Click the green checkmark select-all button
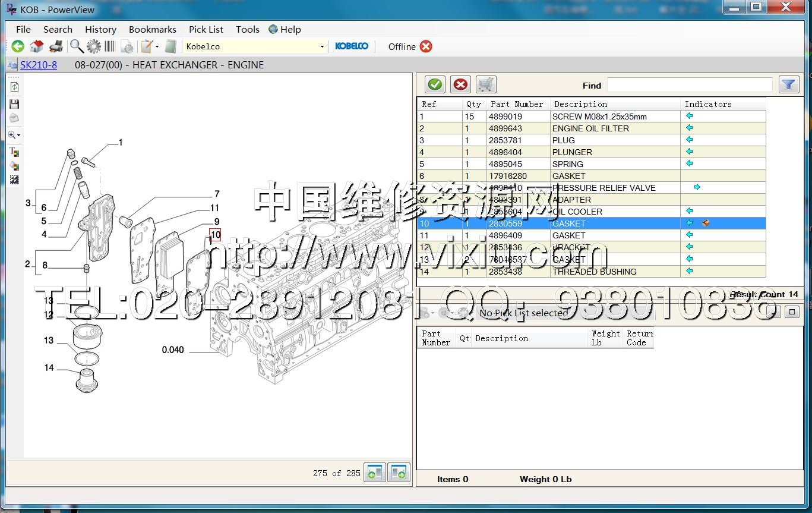 point(435,84)
